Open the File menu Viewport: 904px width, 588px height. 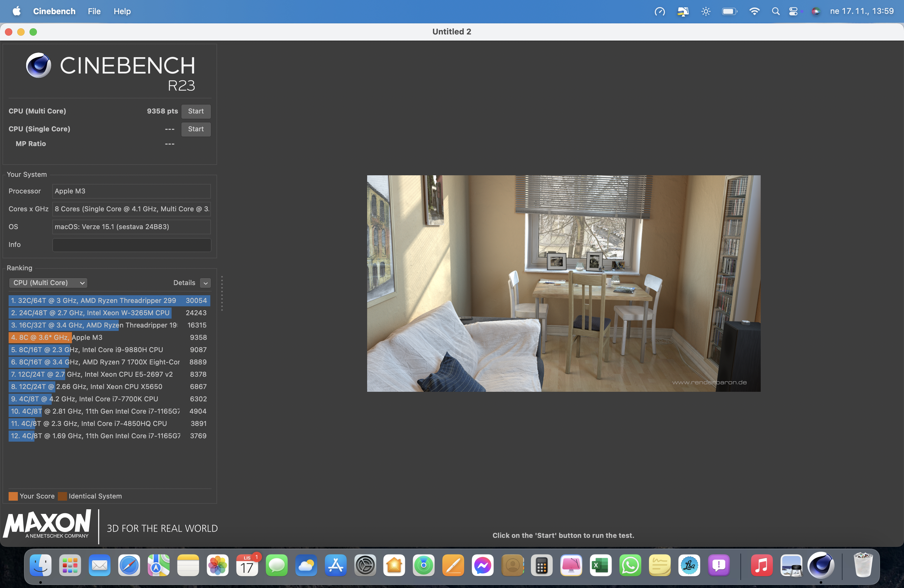point(94,11)
